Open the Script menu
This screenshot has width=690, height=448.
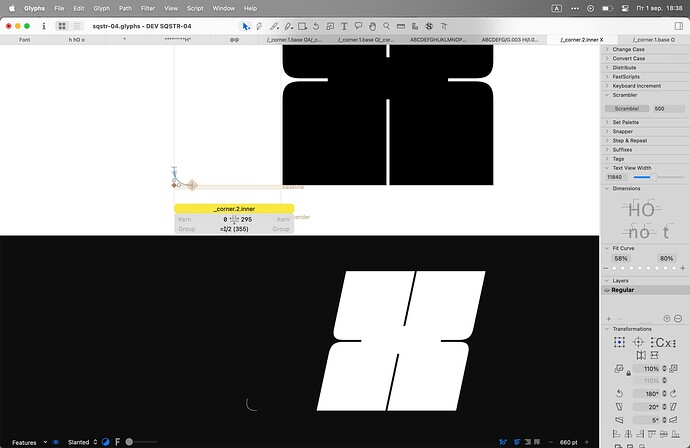coord(195,8)
